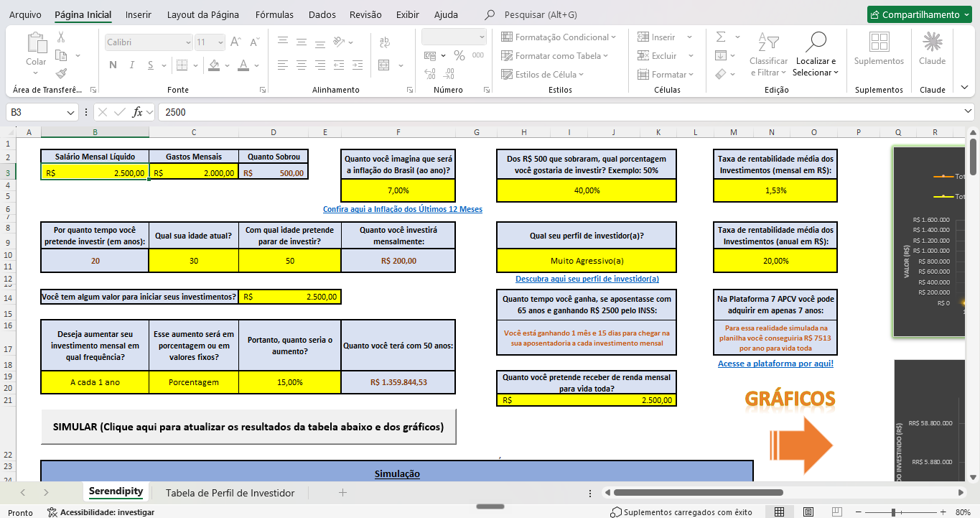Select the Format Painter brush icon

point(61,73)
